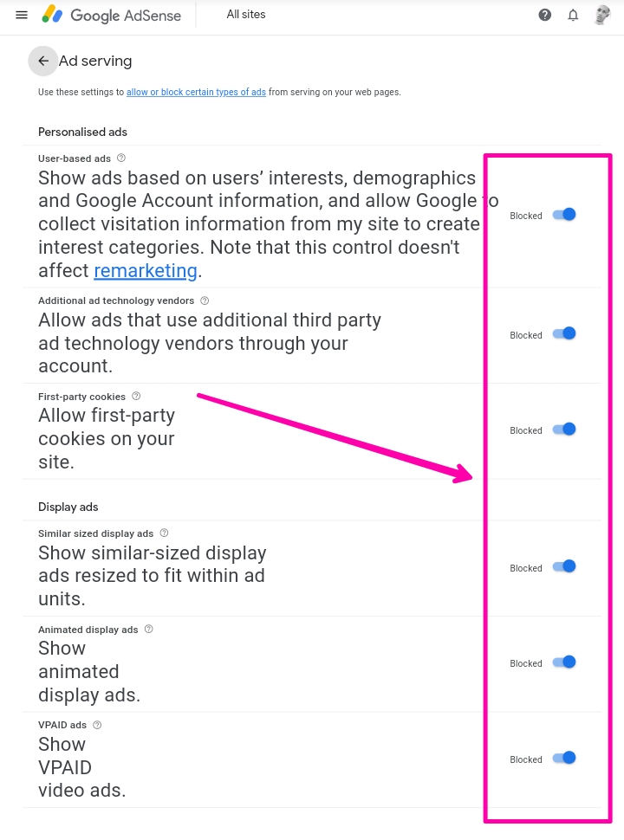Open the notifications bell
This screenshot has height=840, width=624.
[x=573, y=15]
